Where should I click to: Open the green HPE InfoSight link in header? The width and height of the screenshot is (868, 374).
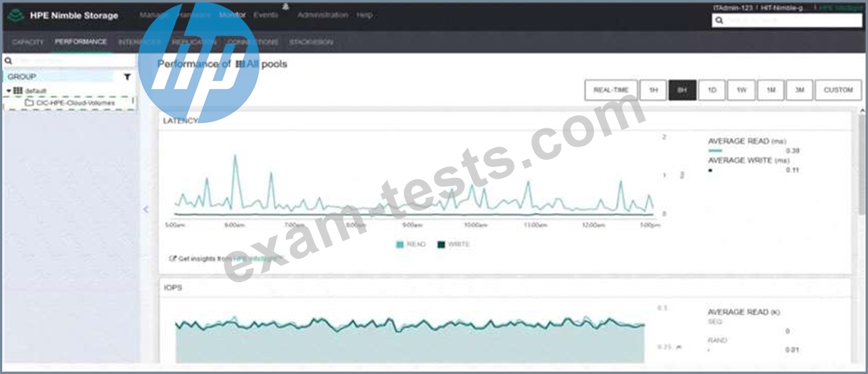[840, 7]
